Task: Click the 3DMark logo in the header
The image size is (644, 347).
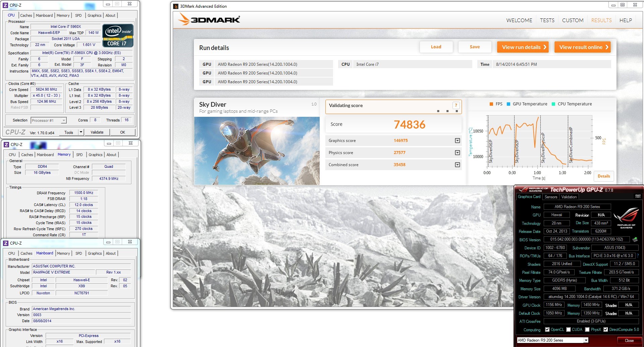Action: pos(209,19)
